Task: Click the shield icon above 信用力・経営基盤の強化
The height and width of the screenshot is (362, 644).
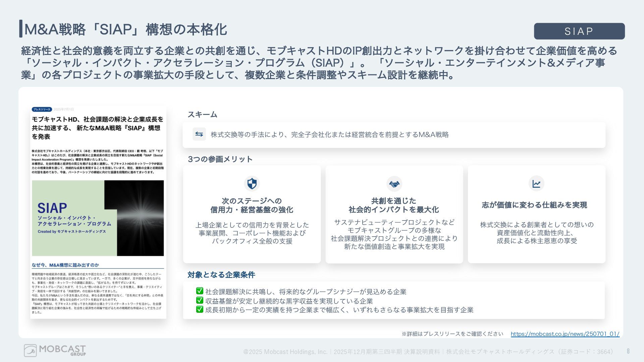Action: coord(252,183)
